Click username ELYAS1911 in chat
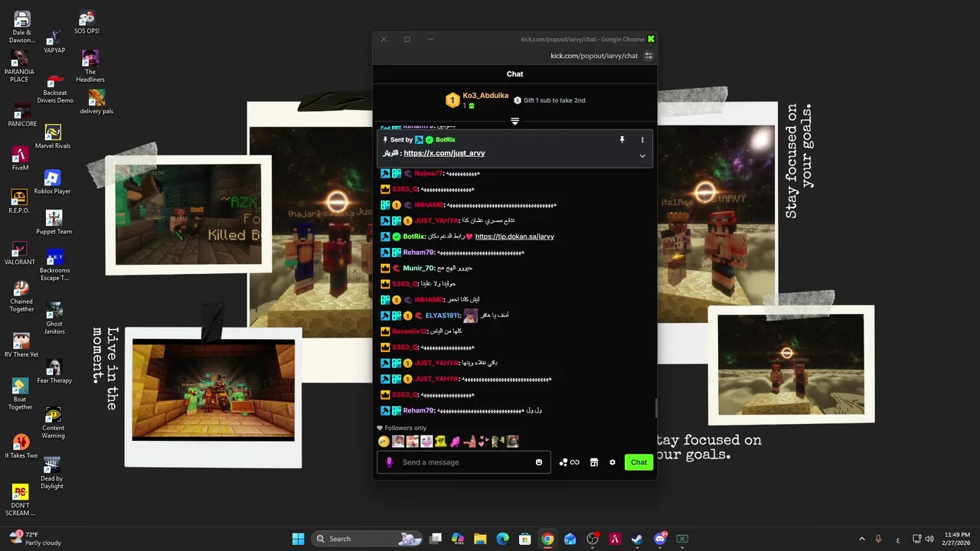Viewport: 980px width, 551px height. [442, 315]
